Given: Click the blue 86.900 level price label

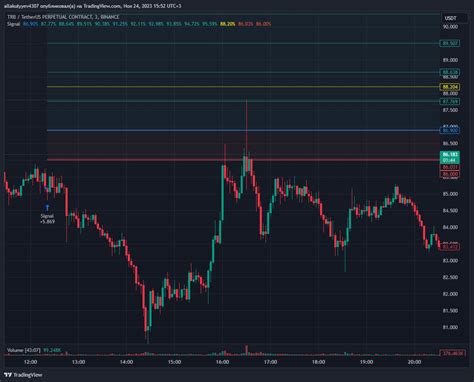Looking at the screenshot, I should (450, 130).
